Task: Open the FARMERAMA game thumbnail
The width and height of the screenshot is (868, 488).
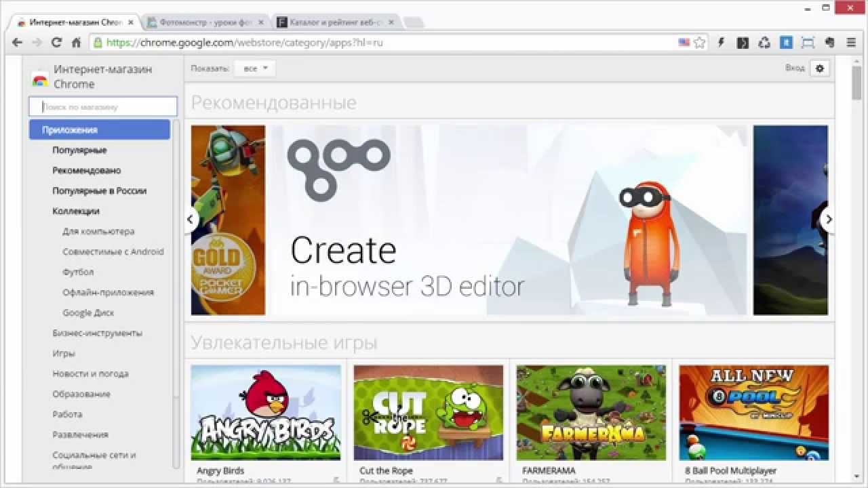Action: pos(591,413)
